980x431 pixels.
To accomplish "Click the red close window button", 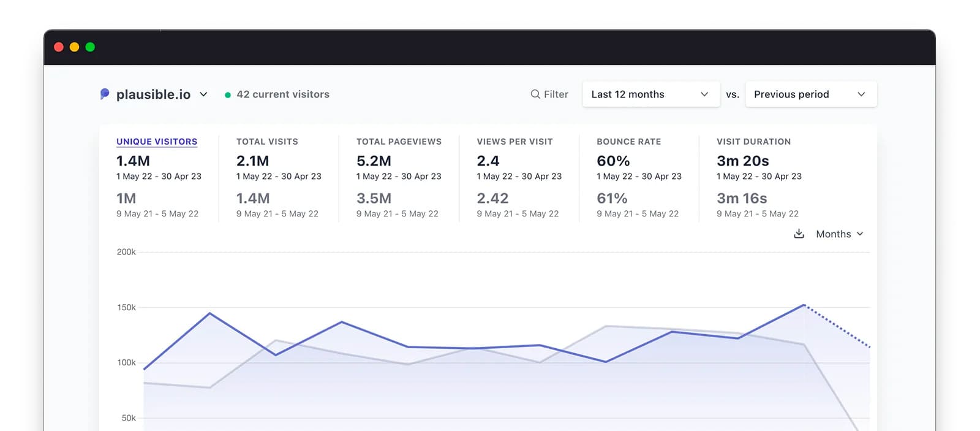I will [59, 47].
